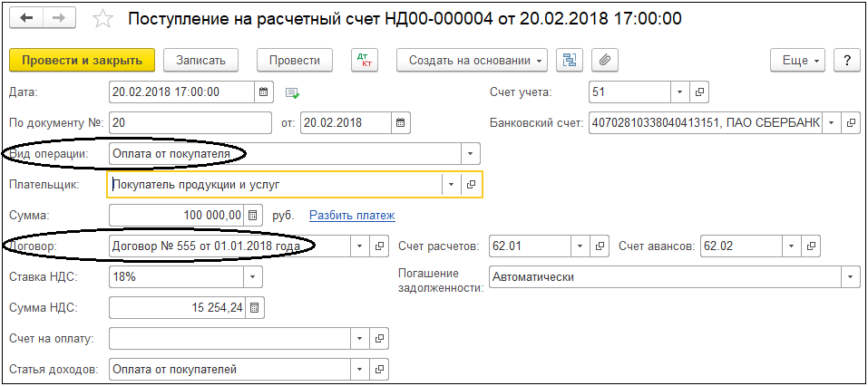Click the 'Автоматически' value
Viewport: 868px width, 386px height.
533,277
